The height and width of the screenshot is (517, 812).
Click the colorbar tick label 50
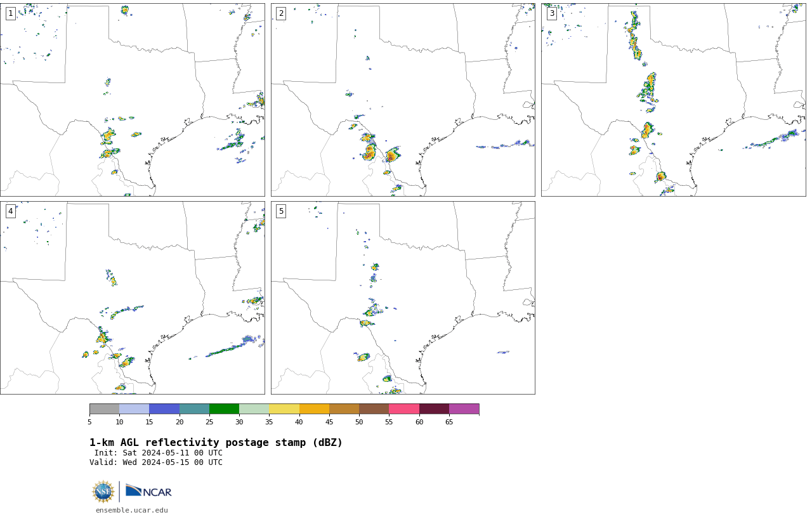(x=359, y=422)
